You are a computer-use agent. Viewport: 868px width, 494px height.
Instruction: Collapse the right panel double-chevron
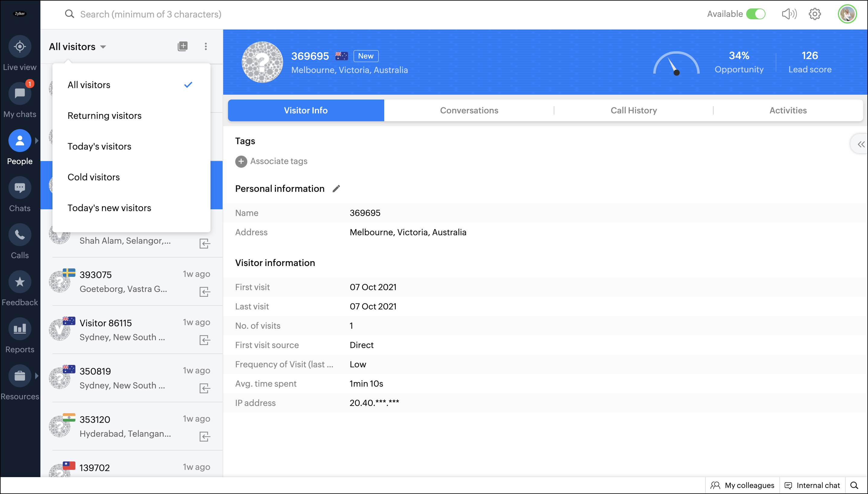(861, 144)
